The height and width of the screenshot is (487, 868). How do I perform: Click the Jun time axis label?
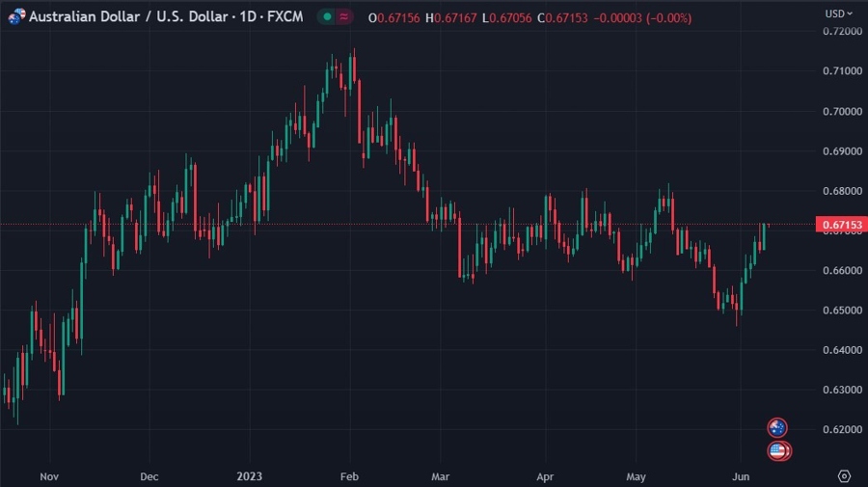point(741,476)
